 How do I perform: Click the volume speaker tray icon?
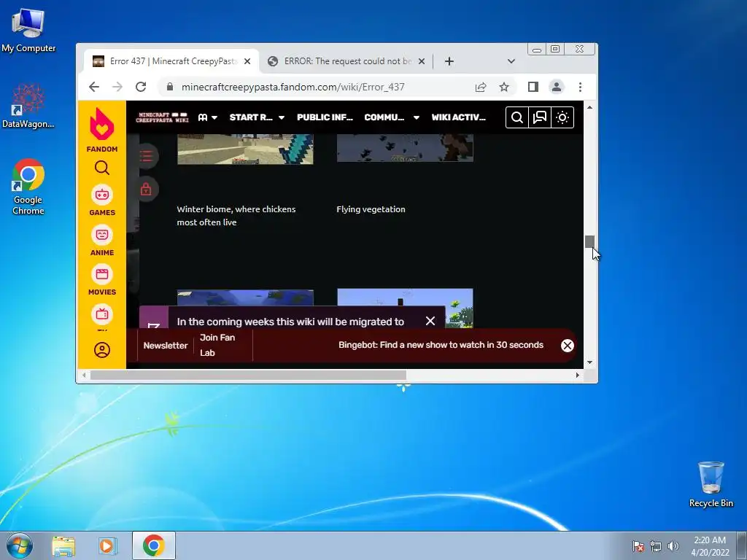(x=673, y=546)
